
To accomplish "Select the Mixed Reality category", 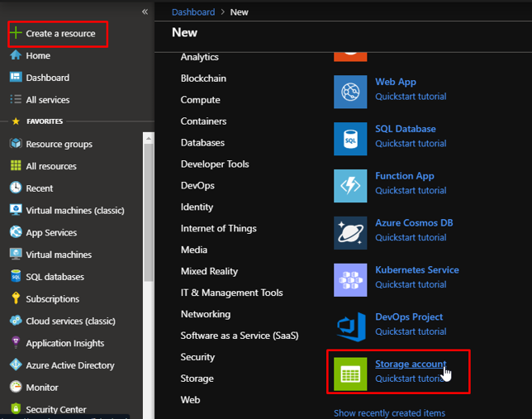I will tap(209, 271).
